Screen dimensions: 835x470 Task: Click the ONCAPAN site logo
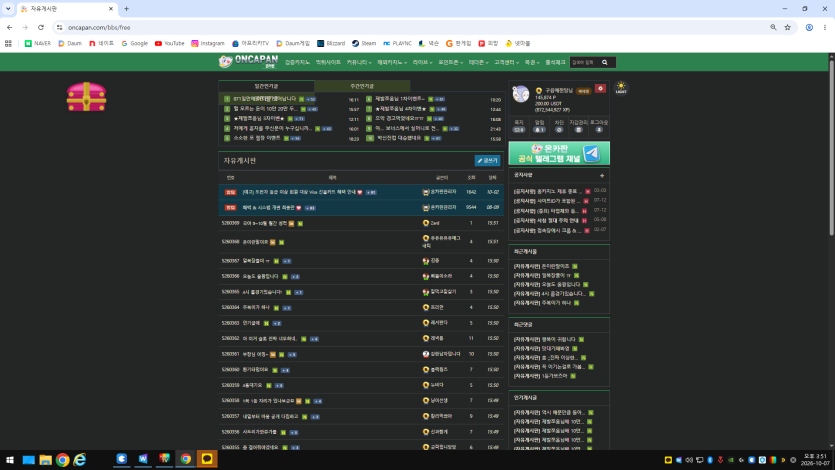(248, 62)
